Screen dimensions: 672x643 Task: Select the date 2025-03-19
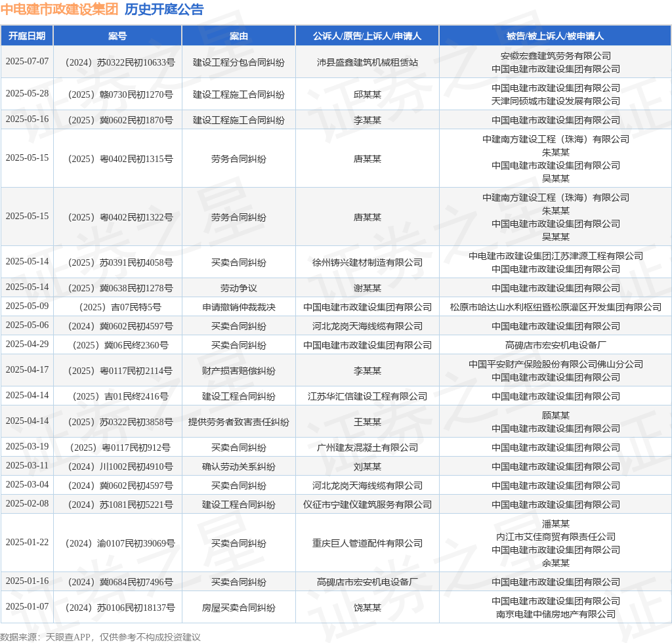click(x=27, y=446)
